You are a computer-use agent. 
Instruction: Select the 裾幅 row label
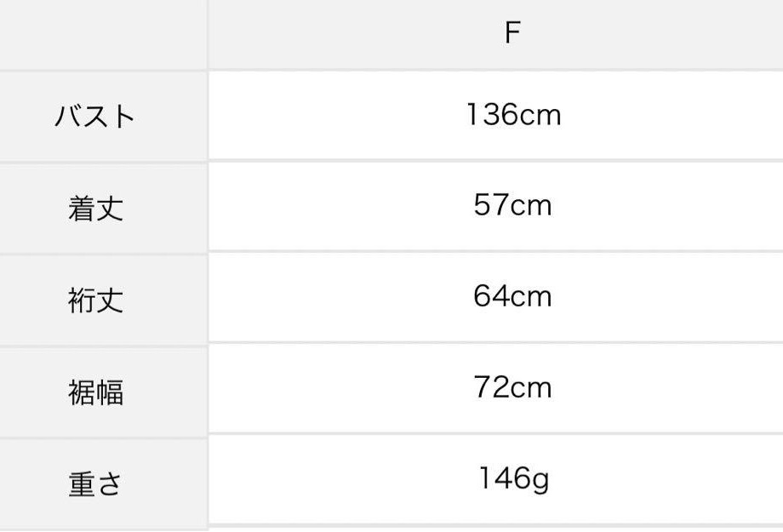tap(96, 392)
